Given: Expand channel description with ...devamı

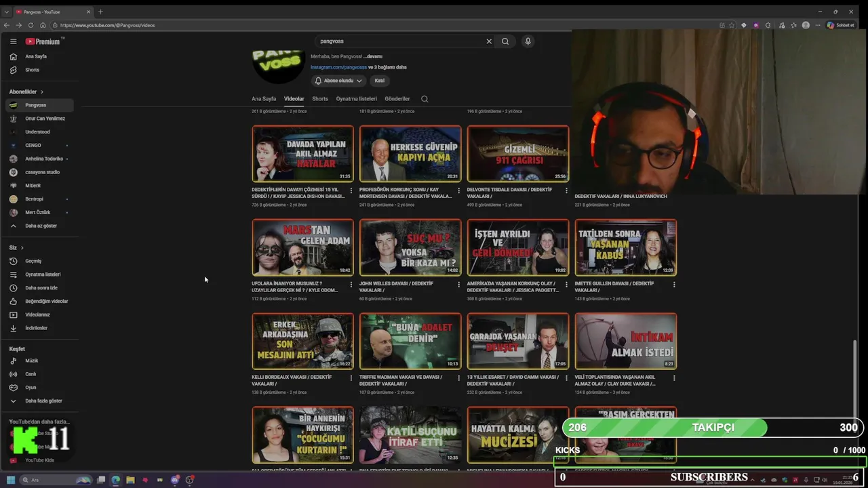Looking at the screenshot, I should click(x=373, y=56).
